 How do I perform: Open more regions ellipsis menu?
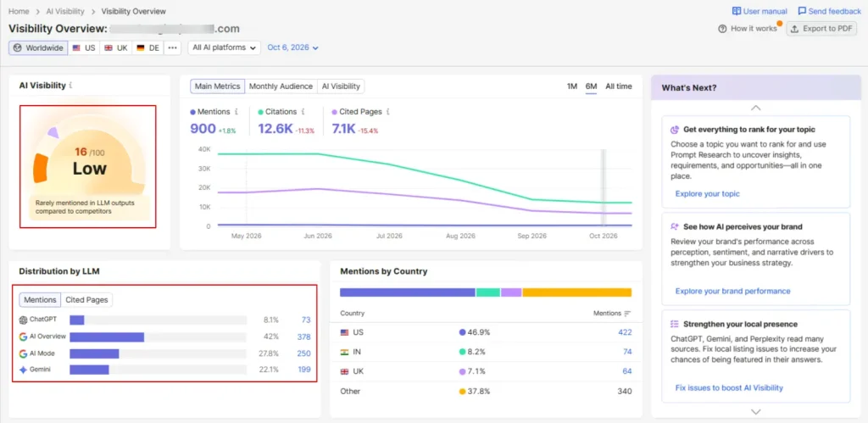click(x=172, y=47)
